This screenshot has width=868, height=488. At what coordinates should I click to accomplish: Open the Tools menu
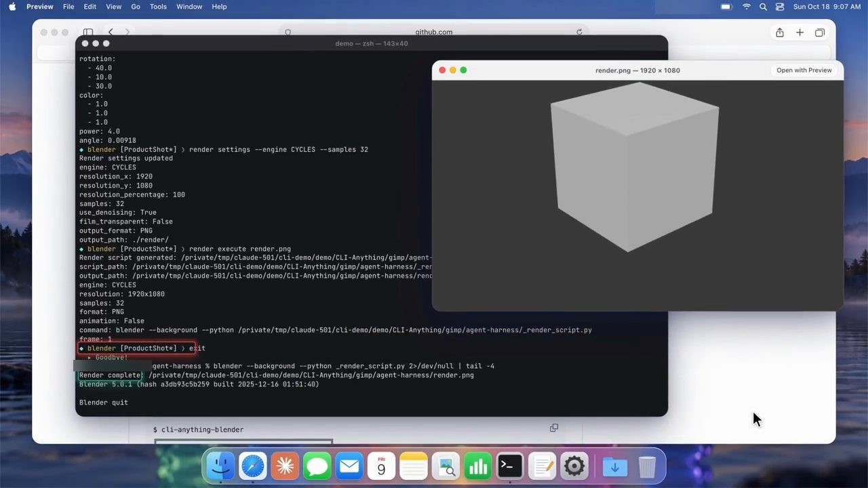[158, 7]
